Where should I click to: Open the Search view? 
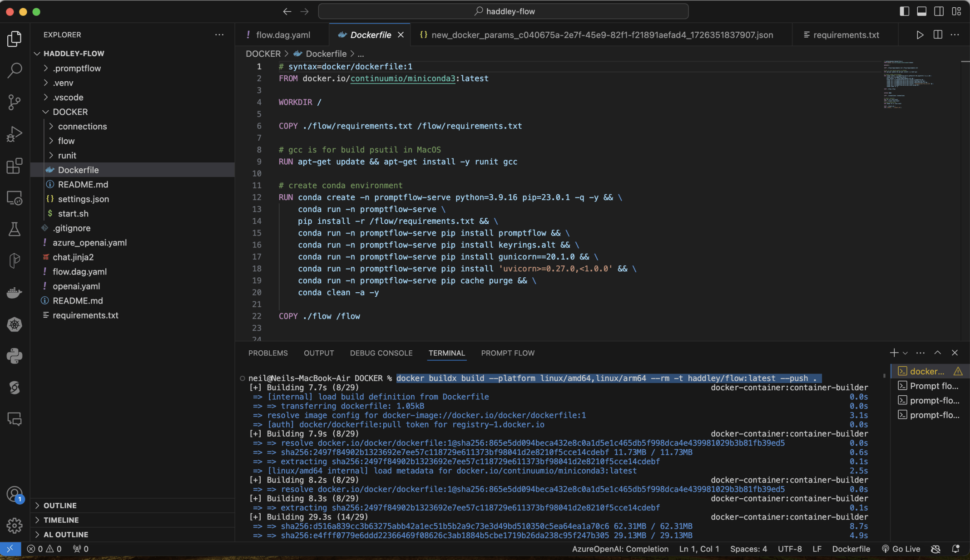click(15, 70)
